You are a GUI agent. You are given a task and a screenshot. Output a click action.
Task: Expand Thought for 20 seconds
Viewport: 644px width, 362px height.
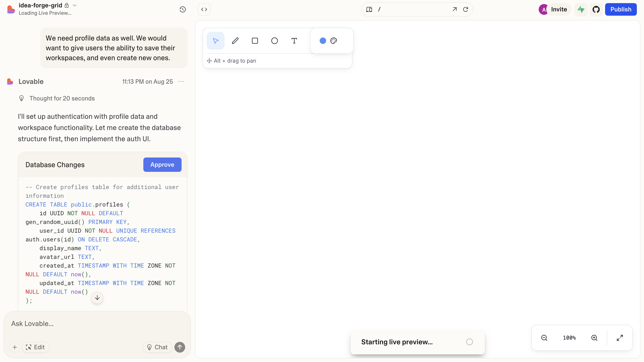tap(62, 98)
